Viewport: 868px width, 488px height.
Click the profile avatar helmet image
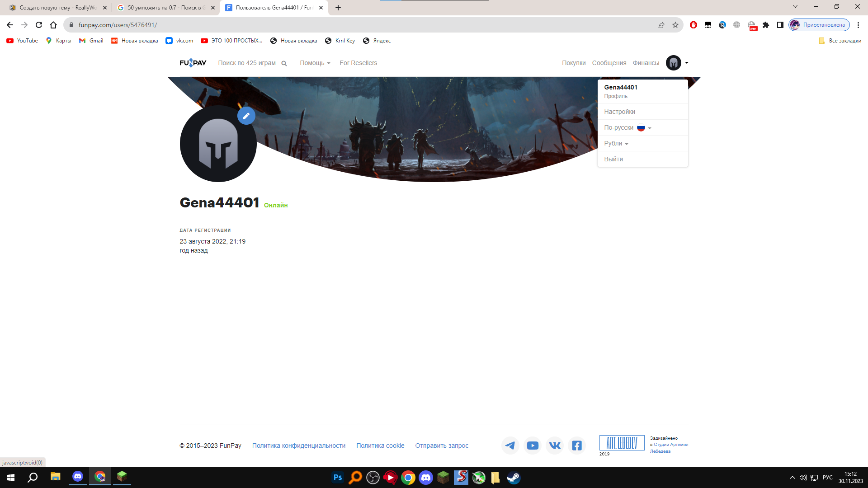coord(218,144)
